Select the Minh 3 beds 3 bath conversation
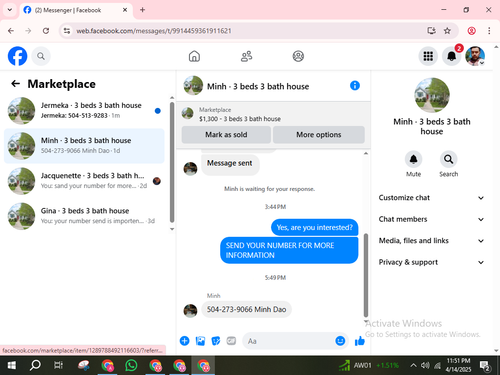Screen dimensions: 500x375 84,146
